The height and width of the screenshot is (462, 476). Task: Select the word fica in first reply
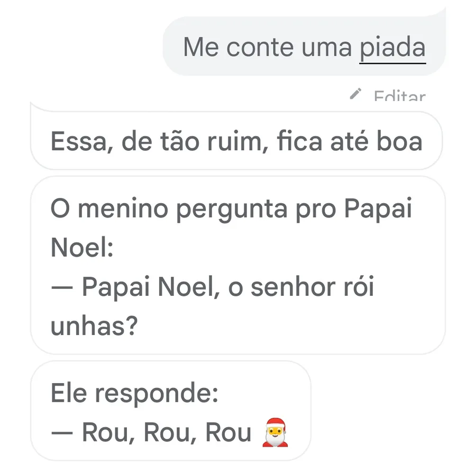point(297,141)
